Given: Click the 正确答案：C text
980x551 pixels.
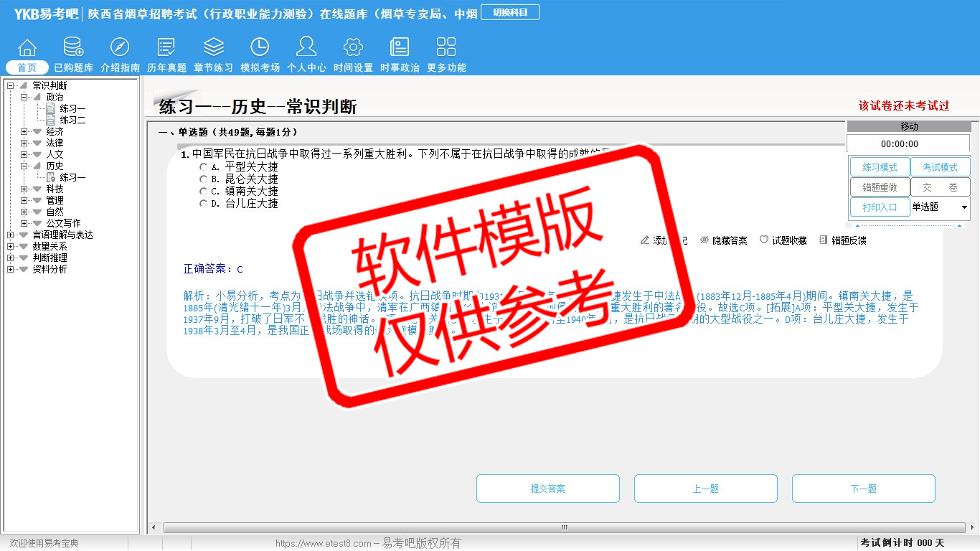Looking at the screenshot, I should tap(213, 269).
